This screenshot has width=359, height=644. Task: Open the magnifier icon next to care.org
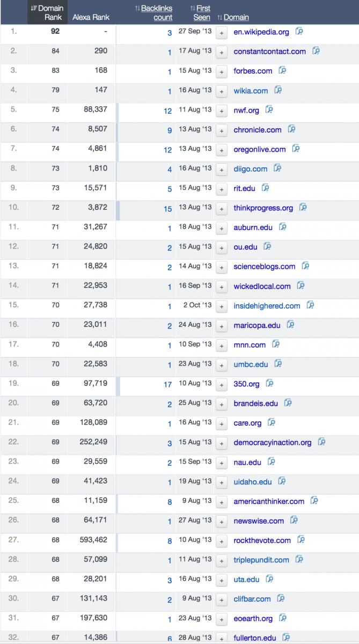(272, 422)
